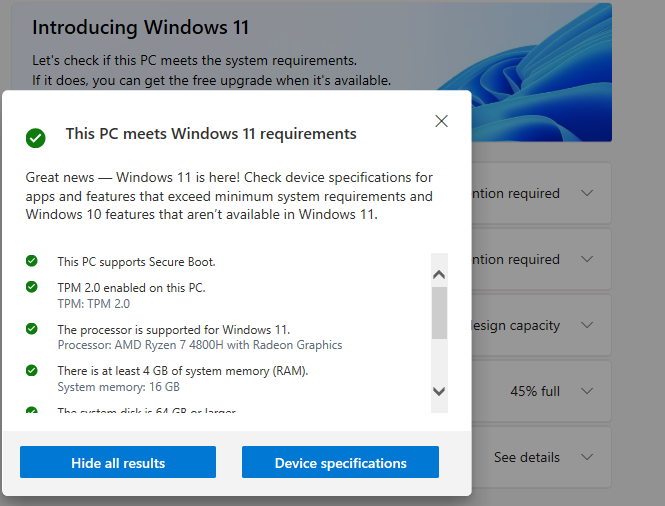Expand the See details chevron
665x506 pixels.
point(587,457)
